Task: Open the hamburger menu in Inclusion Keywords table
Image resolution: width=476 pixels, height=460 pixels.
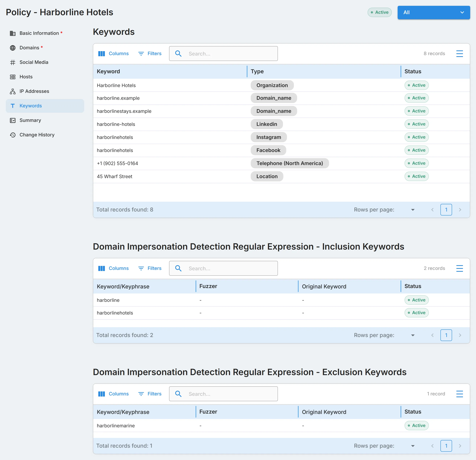Action: [x=459, y=268]
